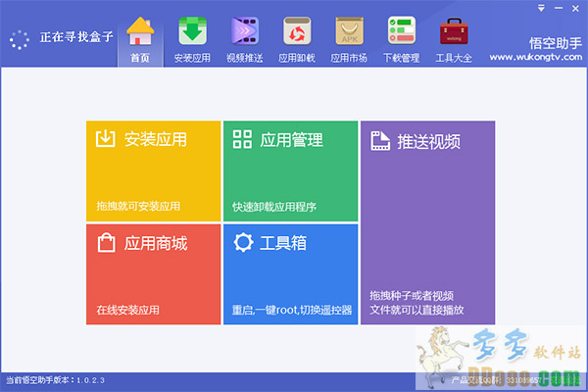This screenshot has height=392, width=588.
Task: Click the film file icon in 推送视频
Action: tap(380, 141)
